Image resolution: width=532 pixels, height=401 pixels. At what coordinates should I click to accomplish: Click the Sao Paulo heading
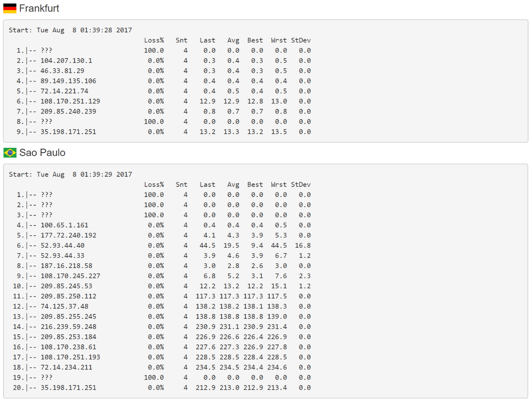click(x=42, y=153)
